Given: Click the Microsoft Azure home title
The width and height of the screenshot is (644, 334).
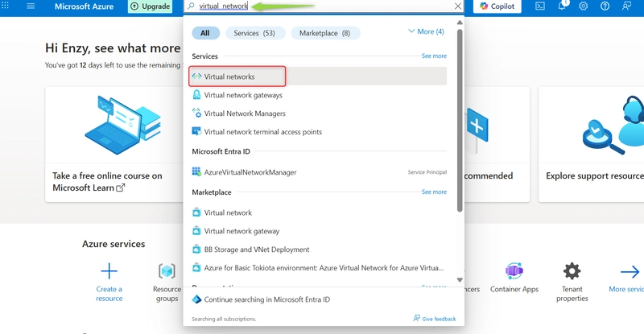Looking at the screenshot, I should click(x=84, y=6).
